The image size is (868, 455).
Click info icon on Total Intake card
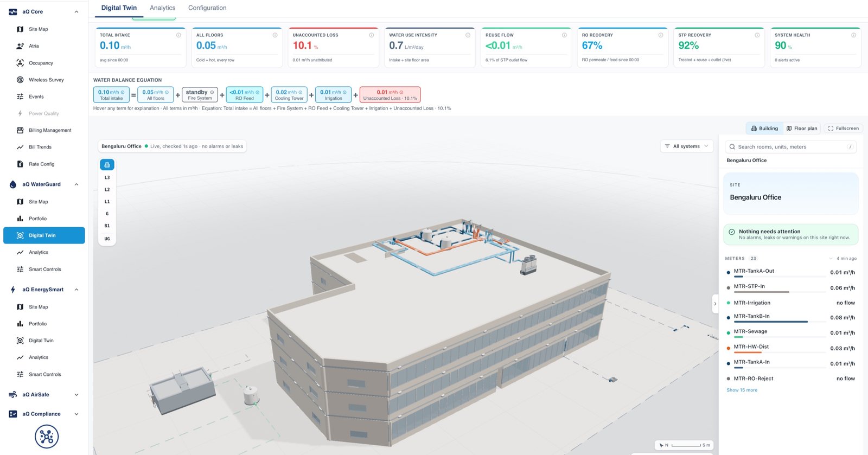[x=178, y=35]
